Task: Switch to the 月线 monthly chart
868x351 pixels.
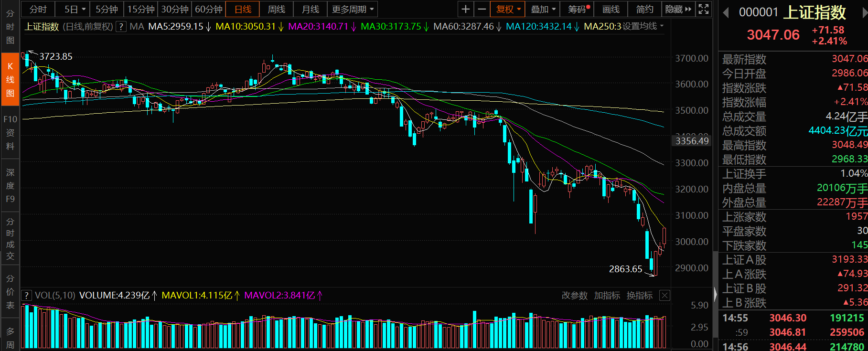Action: pyautogui.click(x=311, y=9)
